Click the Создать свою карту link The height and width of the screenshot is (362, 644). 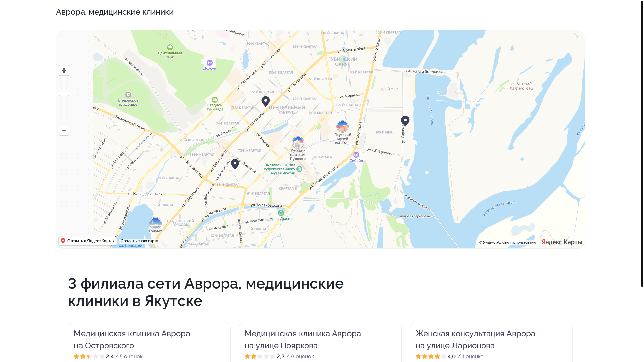(139, 241)
